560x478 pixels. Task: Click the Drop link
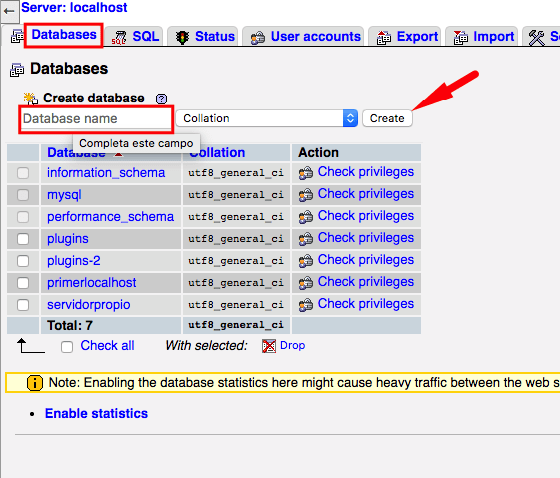point(292,345)
